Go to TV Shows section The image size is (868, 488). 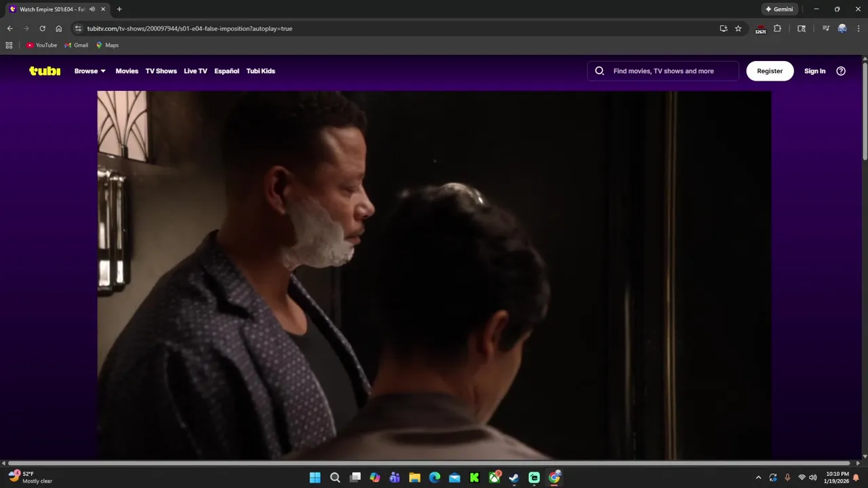161,70
